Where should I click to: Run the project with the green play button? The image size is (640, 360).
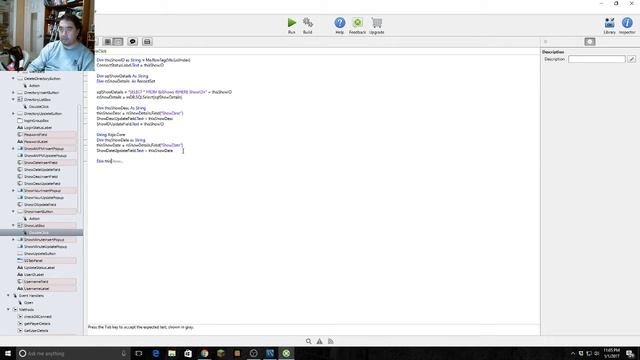point(291,23)
